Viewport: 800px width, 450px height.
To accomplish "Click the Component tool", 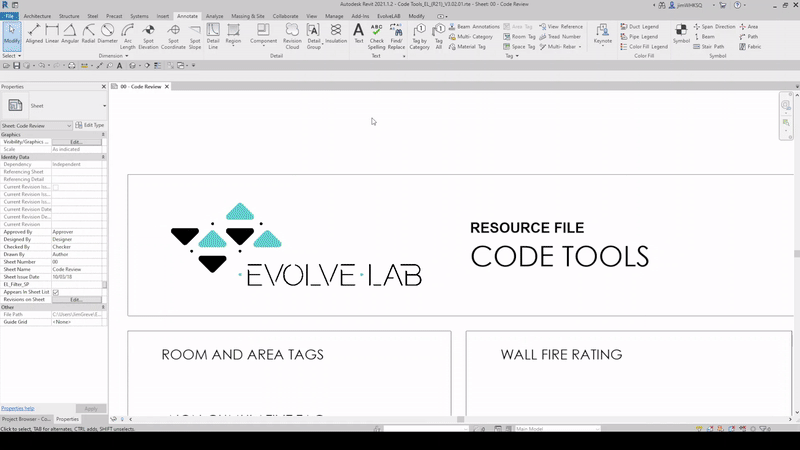I will click(263, 35).
